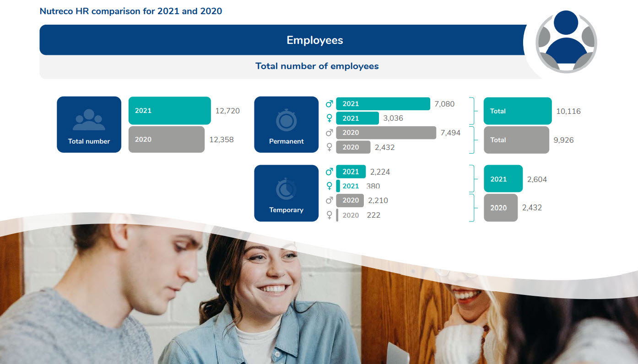
Task: Select the Permanent tile
Action: point(286,124)
